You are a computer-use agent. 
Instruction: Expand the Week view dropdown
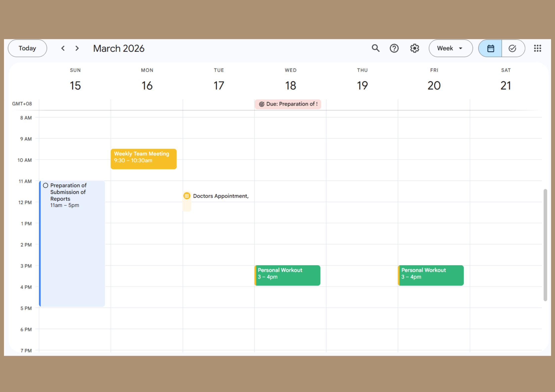tap(445, 48)
